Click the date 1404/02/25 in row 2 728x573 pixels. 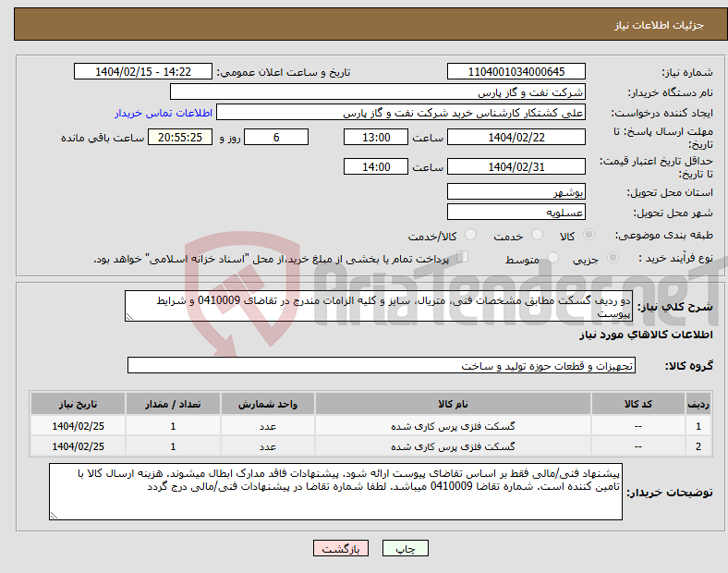click(x=78, y=446)
